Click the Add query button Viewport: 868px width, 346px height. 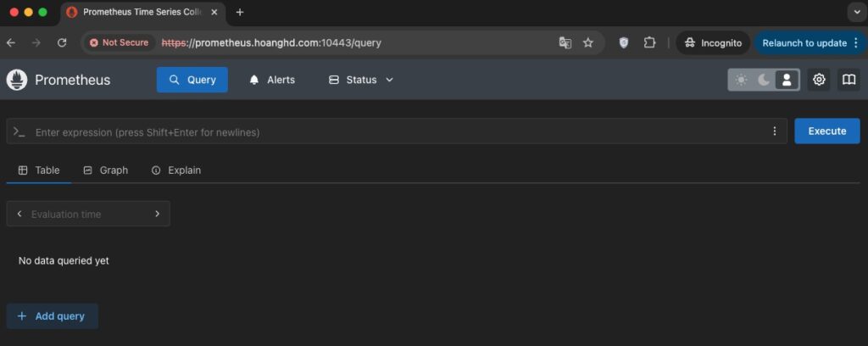click(52, 316)
